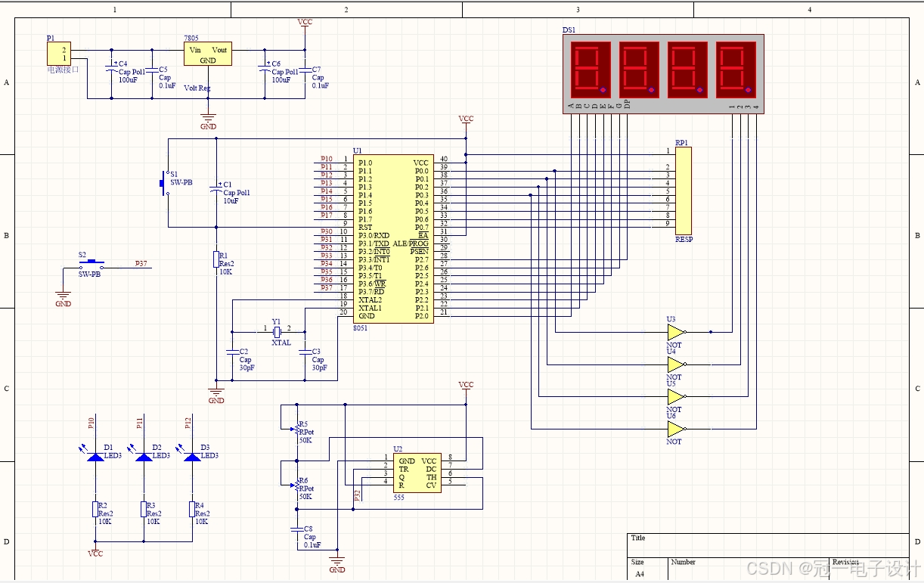Select the VCC power port above the 7805 output
The height and width of the screenshot is (583, 924).
pyautogui.click(x=305, y=23)
